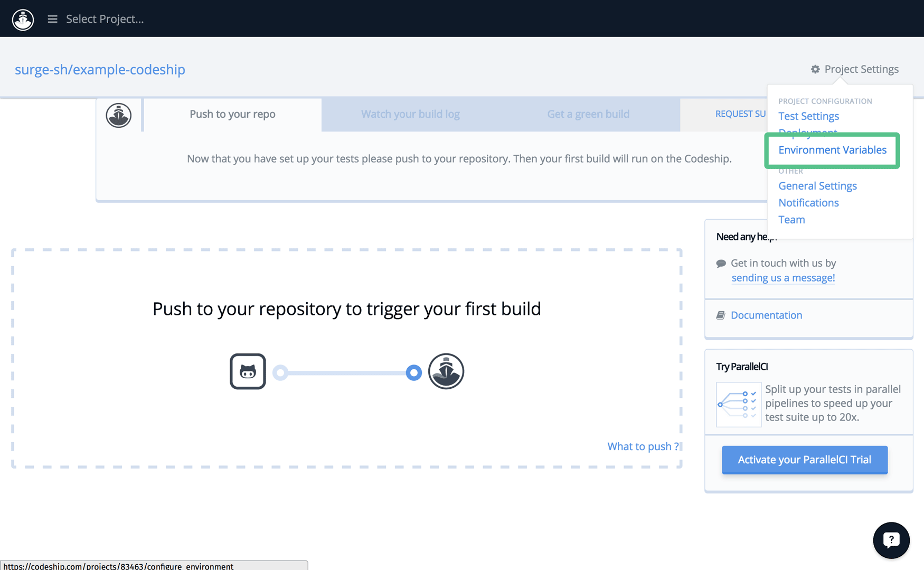Image resolution: width=924 pixels, height=570 pixels.
Task: Open the hamburger project menu
Action: (x=52, y=19)
